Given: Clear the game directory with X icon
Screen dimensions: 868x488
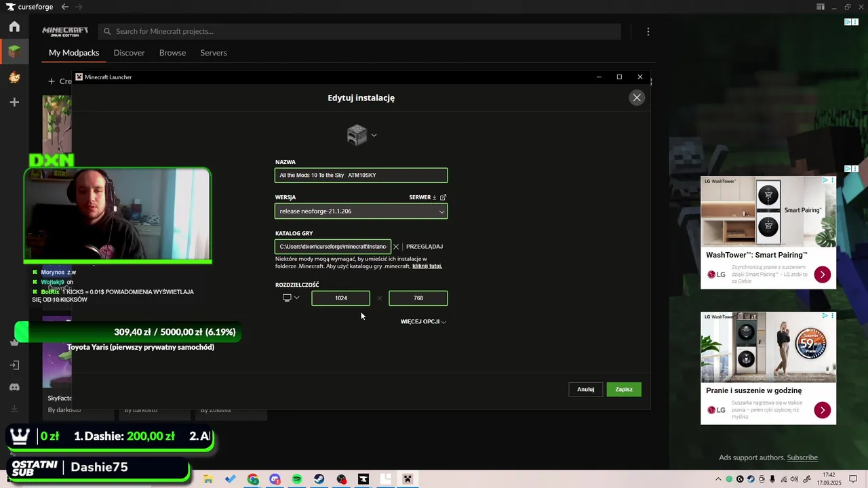Looking at the screenshot, I should pos(396,247).
